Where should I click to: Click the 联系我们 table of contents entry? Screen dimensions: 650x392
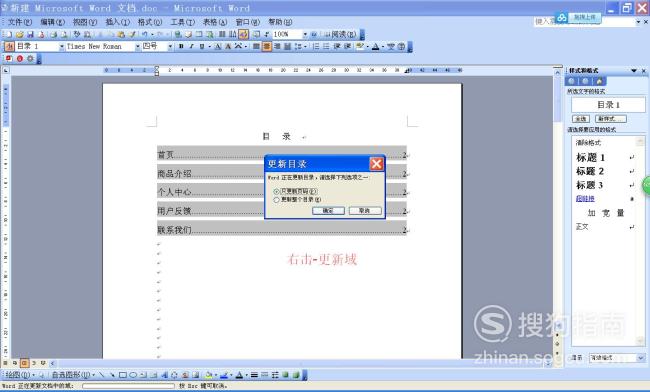click(x=282, y=230)
